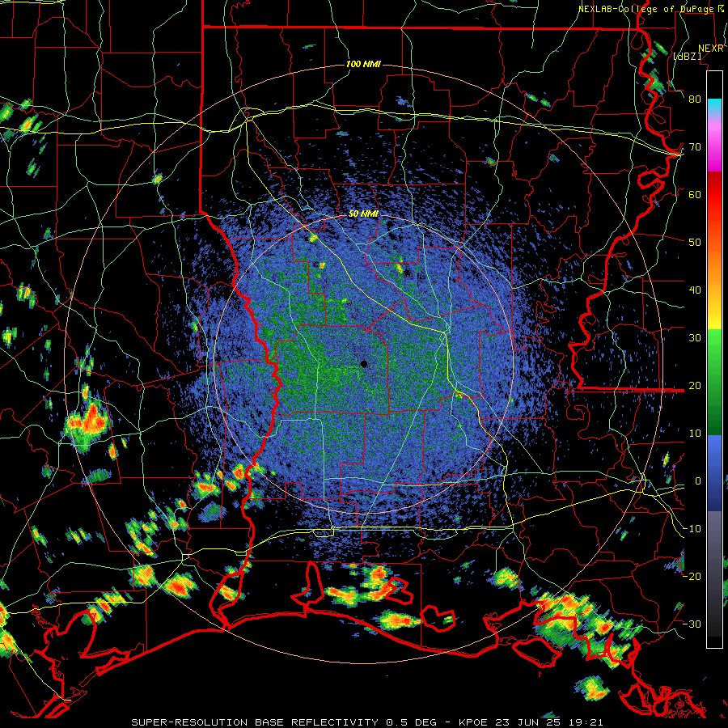Click the 0 value on the dBZ scale
Image resolution: width=728 pixels, height=728 pixels.
point(698,481)
